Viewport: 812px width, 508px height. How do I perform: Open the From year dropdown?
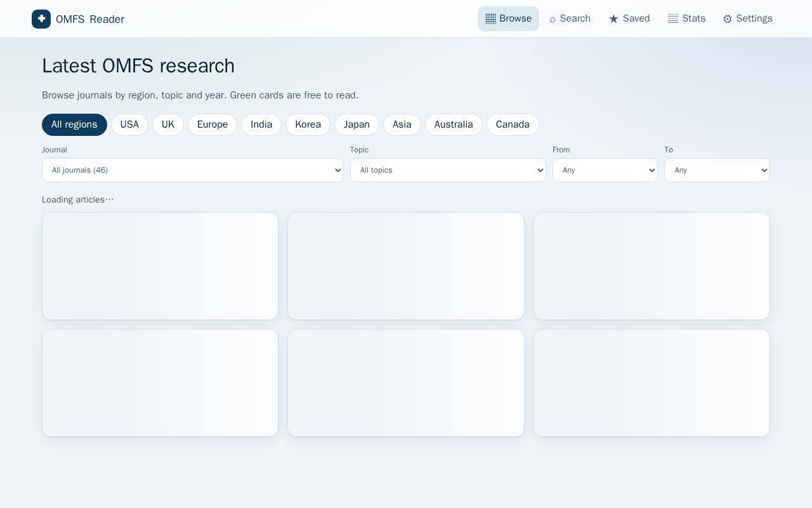coord(605,170)
